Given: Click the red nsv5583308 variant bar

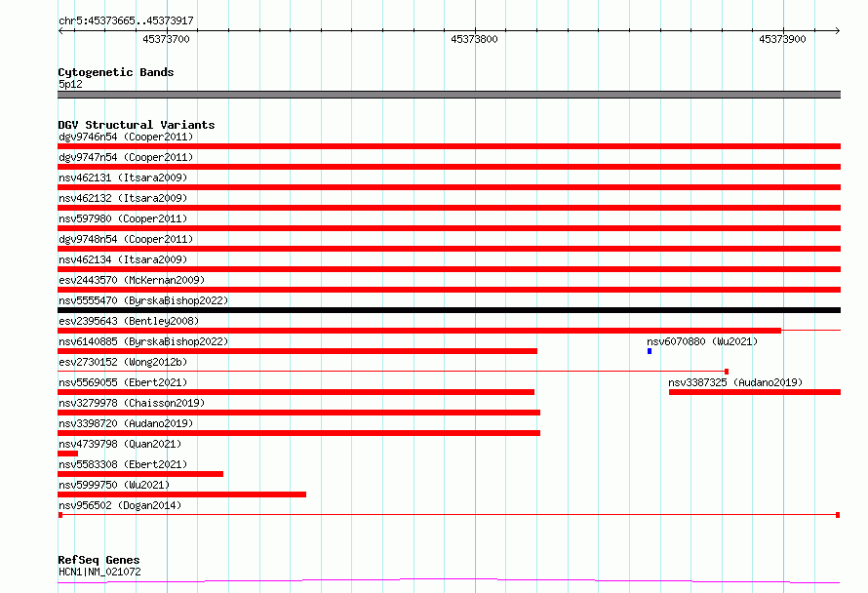Looking at the screenshot, I should 140,474.
